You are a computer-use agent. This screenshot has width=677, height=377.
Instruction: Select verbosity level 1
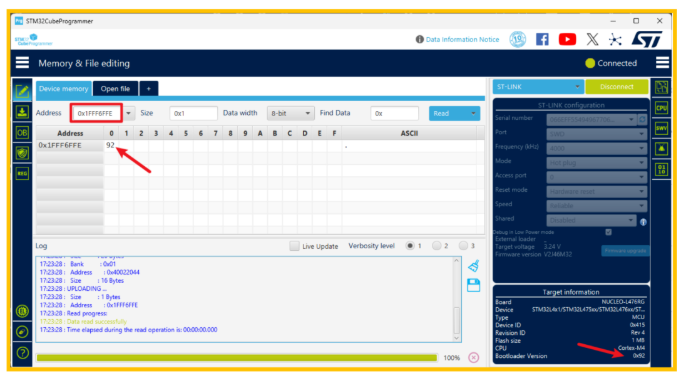tap(409, 246)
